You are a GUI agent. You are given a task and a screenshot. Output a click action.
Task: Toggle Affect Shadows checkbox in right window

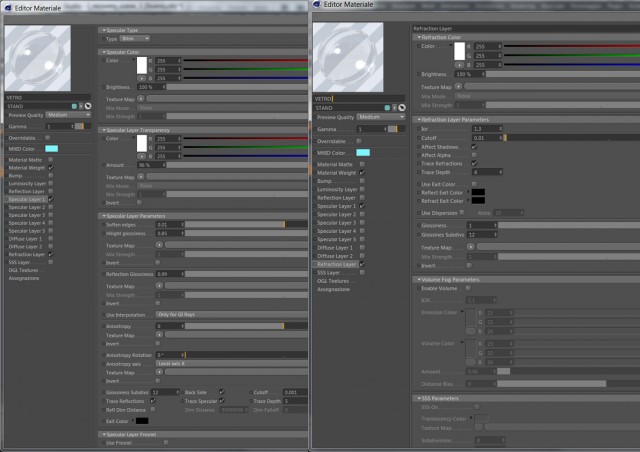[x=474, y=147]
